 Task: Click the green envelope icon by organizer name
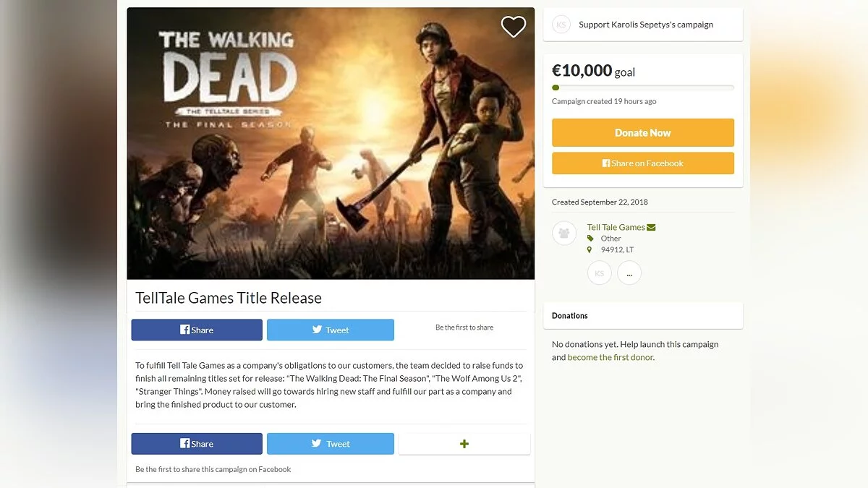click(x=651, y=227)
